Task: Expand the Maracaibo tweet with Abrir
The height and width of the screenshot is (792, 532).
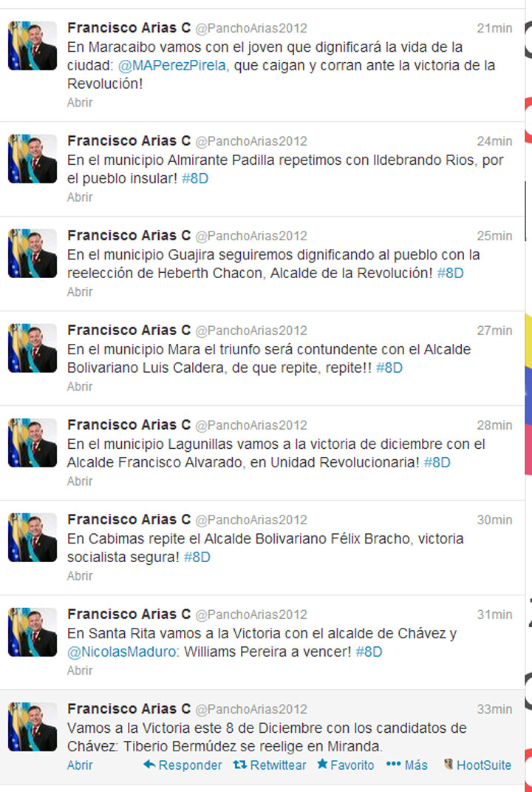Action: click(80, 103)
